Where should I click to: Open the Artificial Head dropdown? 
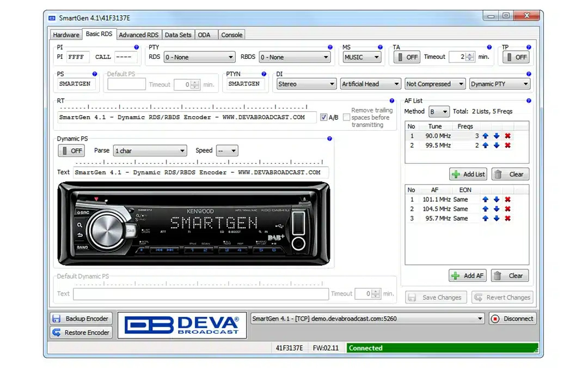pyautogui.click(x=371, y=84)
